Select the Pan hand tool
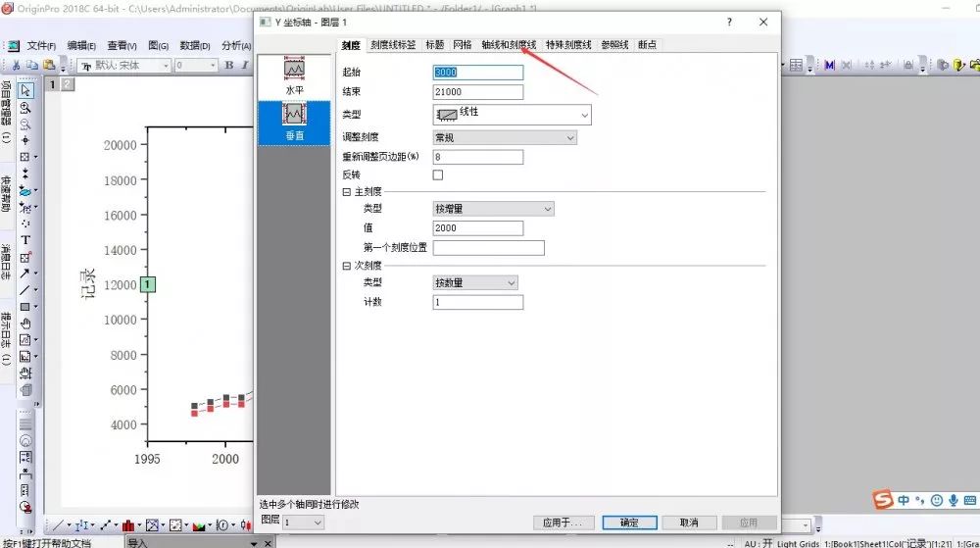980x548 pixels. click(x=25, y=324)
